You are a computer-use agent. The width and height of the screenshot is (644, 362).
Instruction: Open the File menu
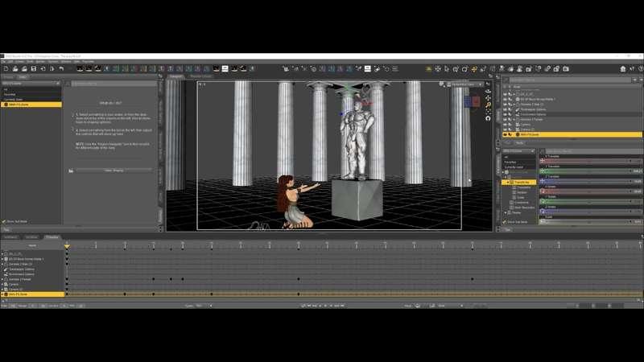[x=3, y=62]
